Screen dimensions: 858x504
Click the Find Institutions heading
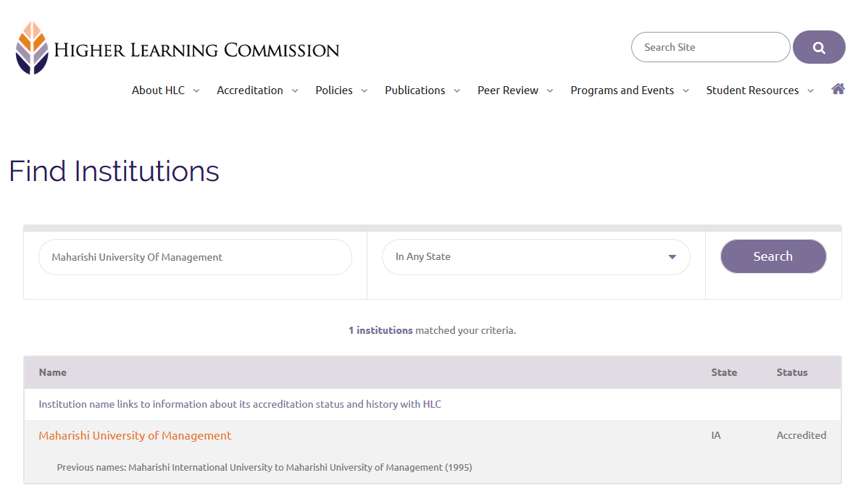pyautogui.click(x=114, y=171)
